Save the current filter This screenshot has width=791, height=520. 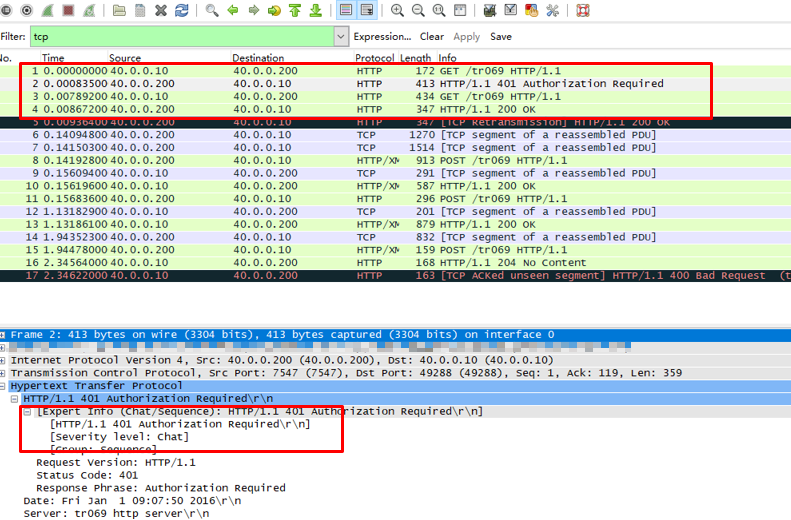(500, 36)
